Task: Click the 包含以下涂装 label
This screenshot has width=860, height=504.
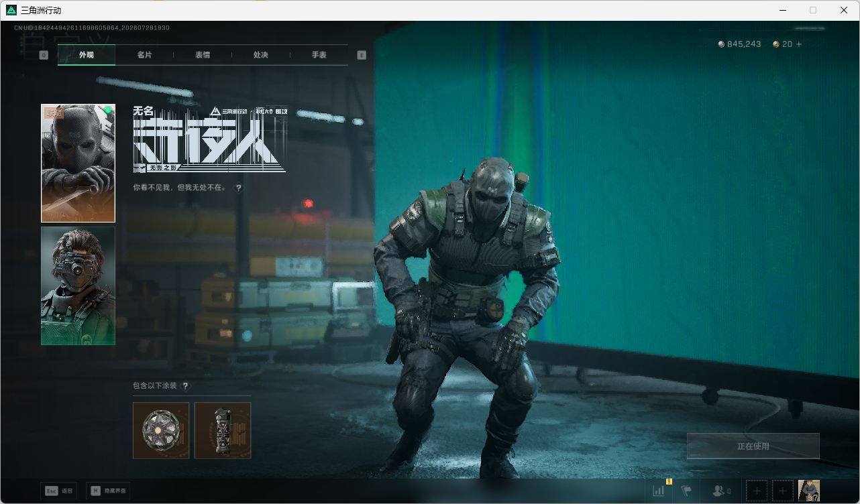Action: (155, 386)
